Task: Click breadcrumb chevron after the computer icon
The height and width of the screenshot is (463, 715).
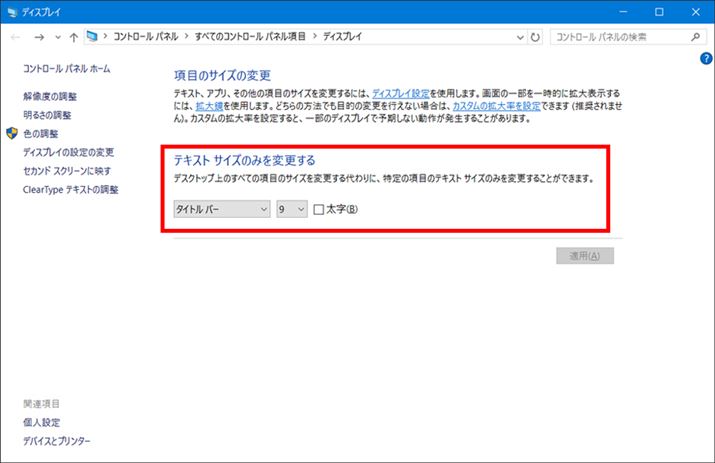Action: tap(105, 36)
